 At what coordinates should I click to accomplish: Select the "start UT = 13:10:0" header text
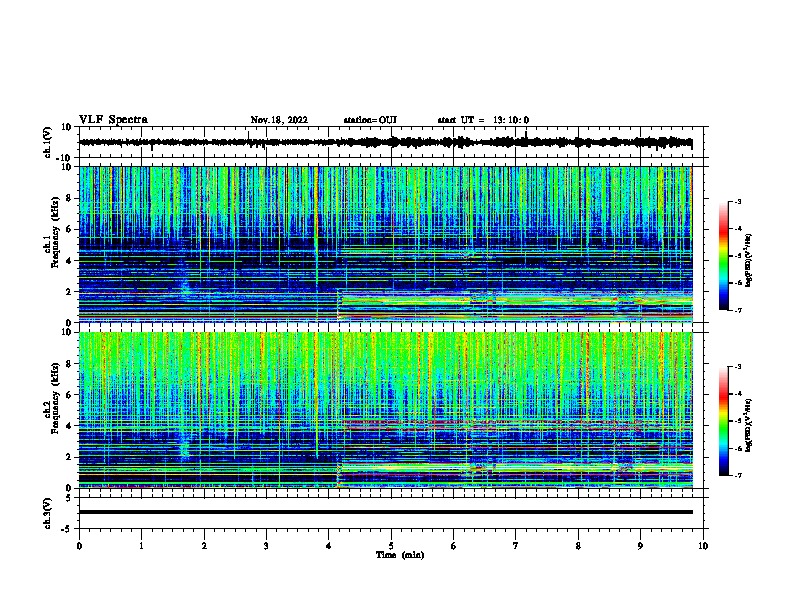(x=483, y=120)
